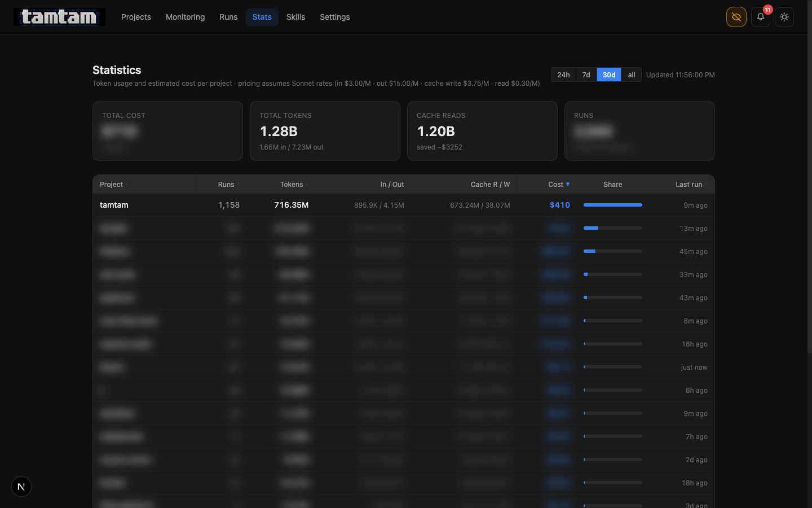
Task: Click the Cache R / W column header
Action: [490, 185]
